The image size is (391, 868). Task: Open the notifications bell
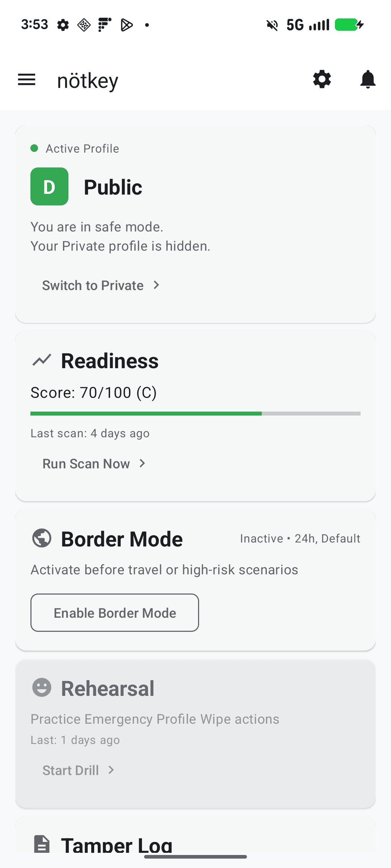pos(368,79)
